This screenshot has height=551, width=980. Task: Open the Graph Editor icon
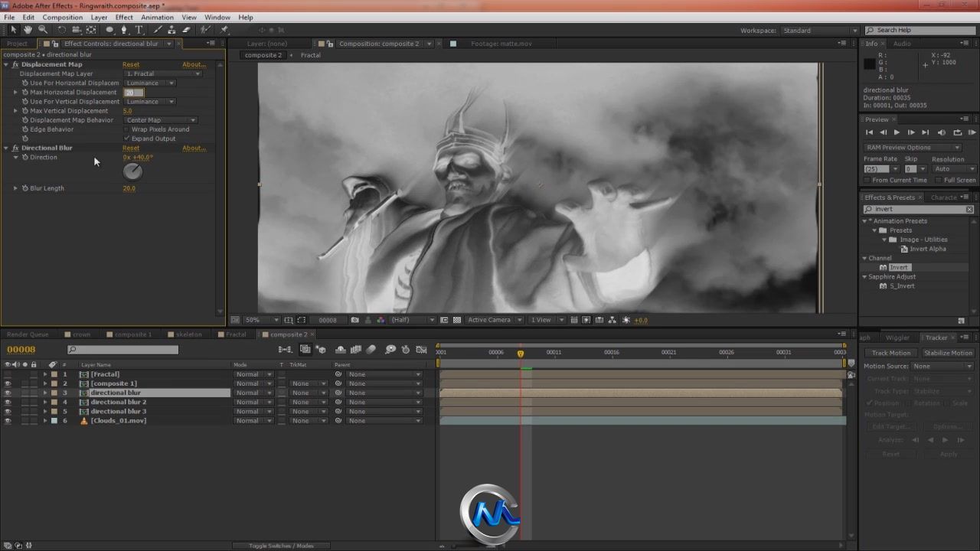click(x=421, y=350)
